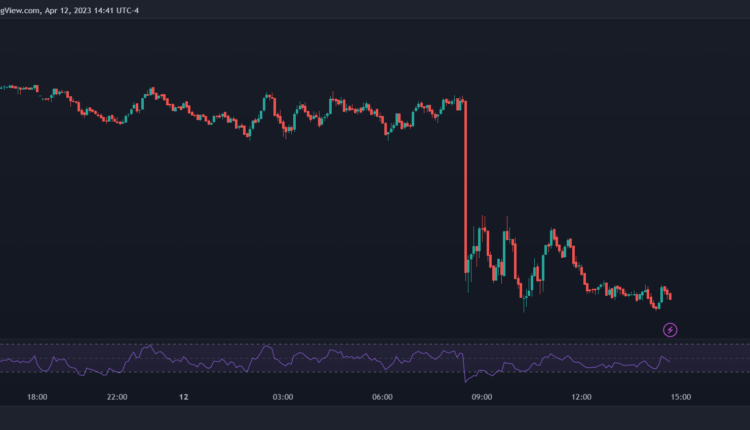Screen dimensions: 750x430
Task: Click the purple lightning bolt icon
Action: click(670, 329)
